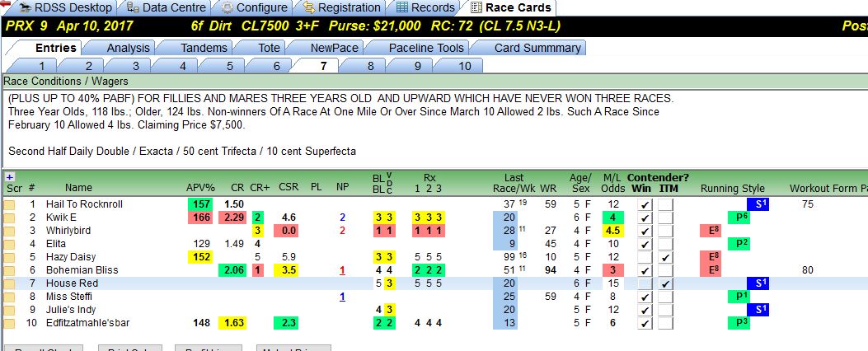Open Bohemian Bliss NP link value
Viewport: 868px width, 351px height.
tap(343, 271)
